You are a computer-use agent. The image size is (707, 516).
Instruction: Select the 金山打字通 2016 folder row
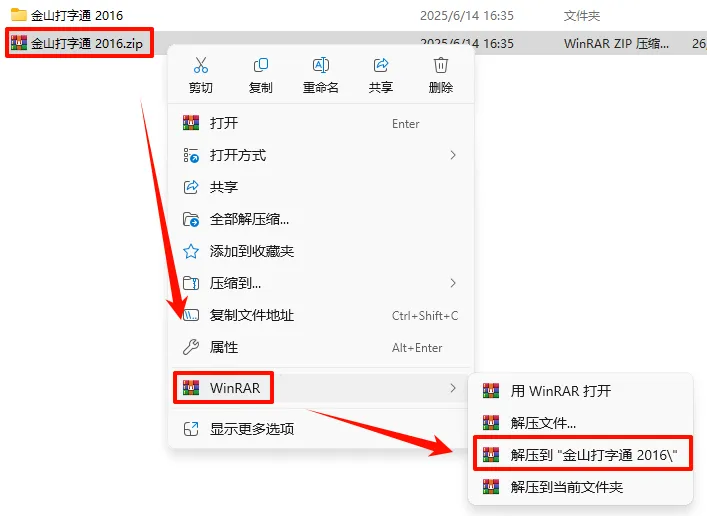(x=354, y=16)
